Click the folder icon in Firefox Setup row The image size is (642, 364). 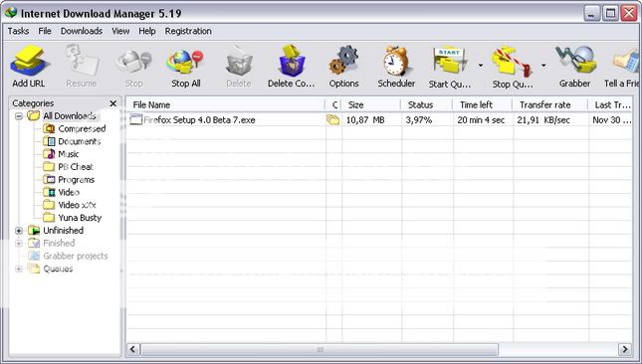point(332,119)
